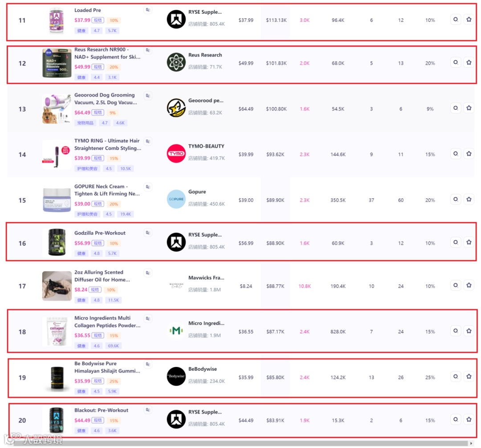Click the RYSE Supplements logo in Godzilla Pre-Workout row

click(x=176, y=242)
